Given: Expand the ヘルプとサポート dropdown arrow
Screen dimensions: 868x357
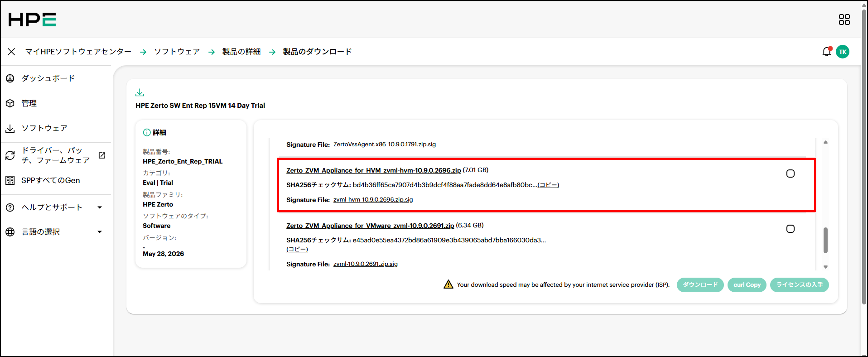Looking at the screenshot, I should 100,207.
